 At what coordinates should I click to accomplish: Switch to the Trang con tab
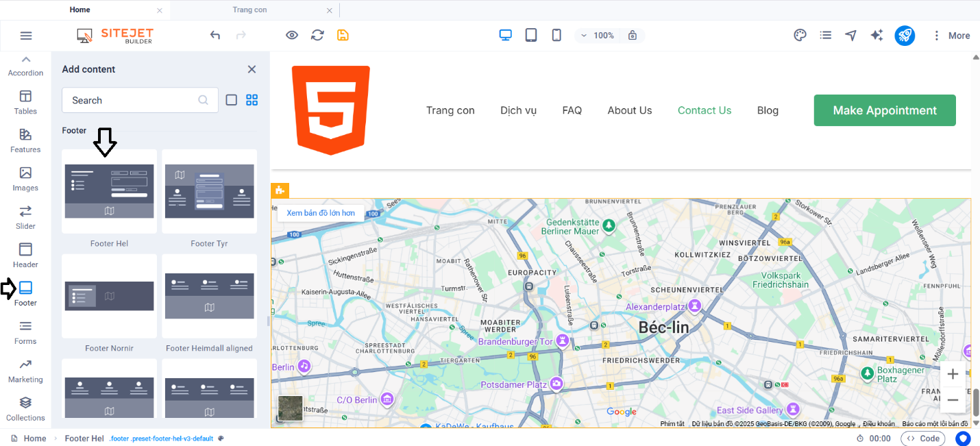250,10
